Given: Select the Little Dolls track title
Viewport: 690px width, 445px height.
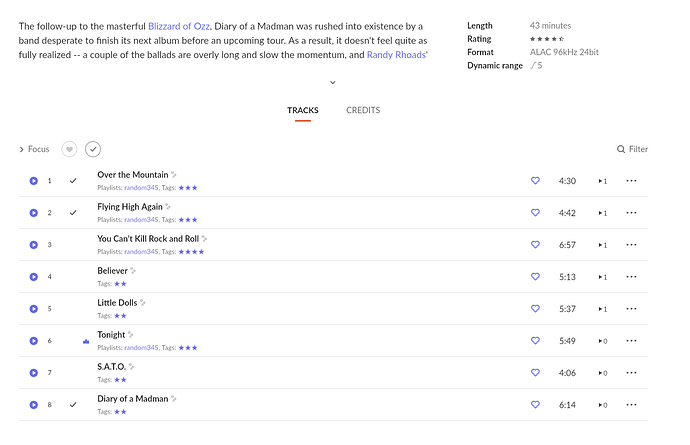Looking at the screenshot, I should click(x=117, y=303).
